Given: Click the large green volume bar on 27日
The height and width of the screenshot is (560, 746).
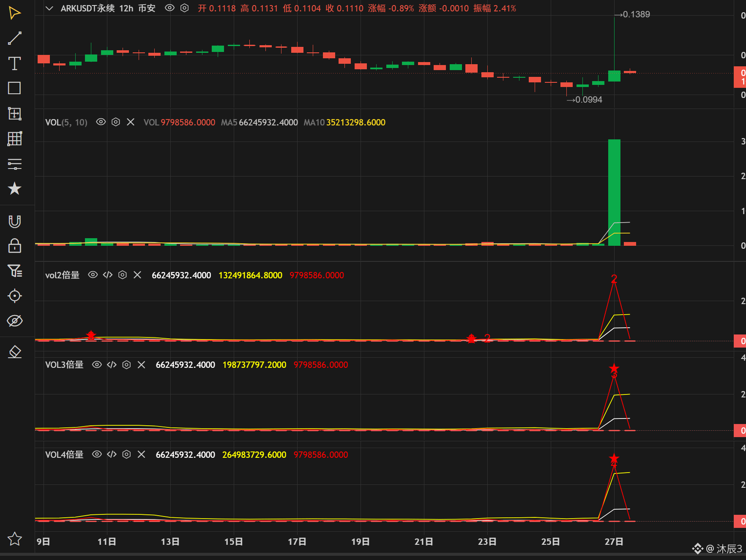Looking at the screenshot, I should click(614, 192).
